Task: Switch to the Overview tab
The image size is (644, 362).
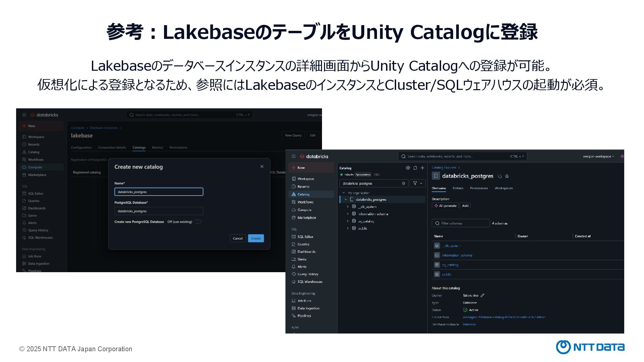Action: point(439,188)
